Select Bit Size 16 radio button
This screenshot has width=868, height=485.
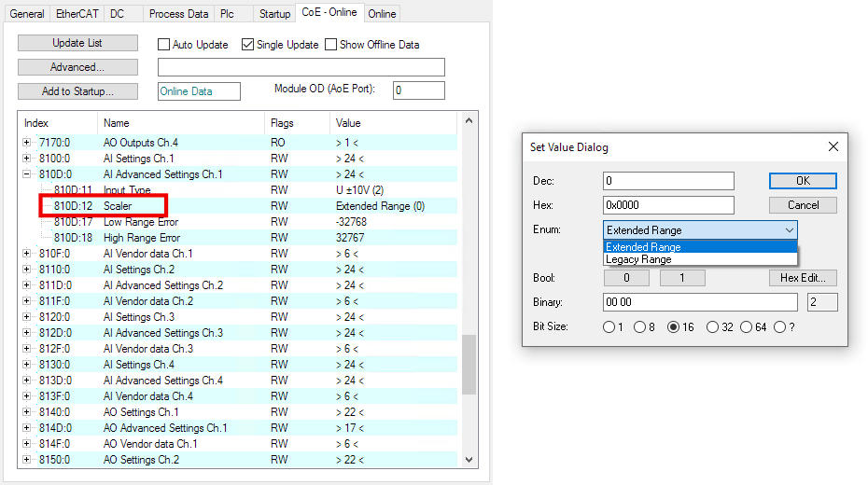pos(673,326)
